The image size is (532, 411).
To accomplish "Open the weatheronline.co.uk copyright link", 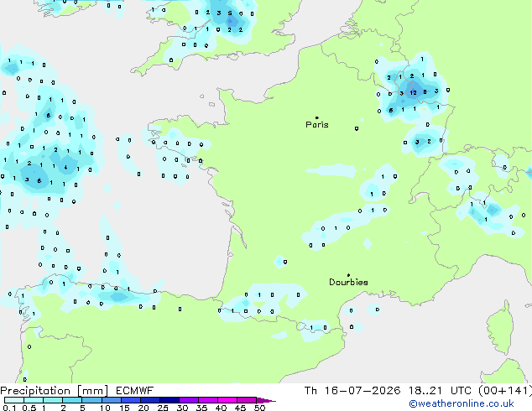I will coord(461,403).
